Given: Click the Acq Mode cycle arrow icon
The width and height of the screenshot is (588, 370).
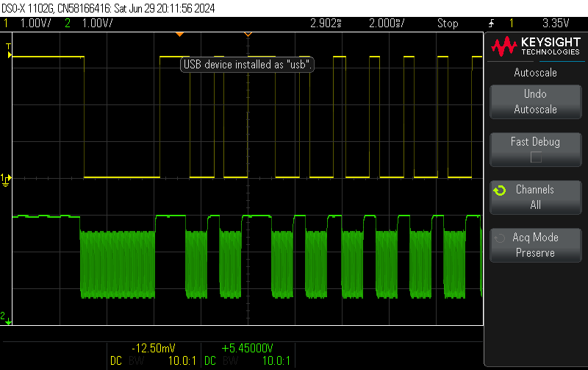Looking at the screenshot, I should (500, 238).
